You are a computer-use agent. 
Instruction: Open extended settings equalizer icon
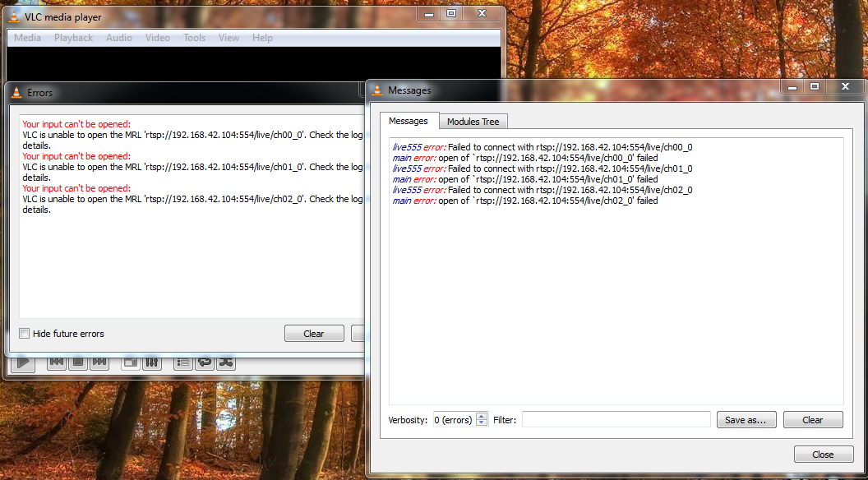(x=152, y=362)
